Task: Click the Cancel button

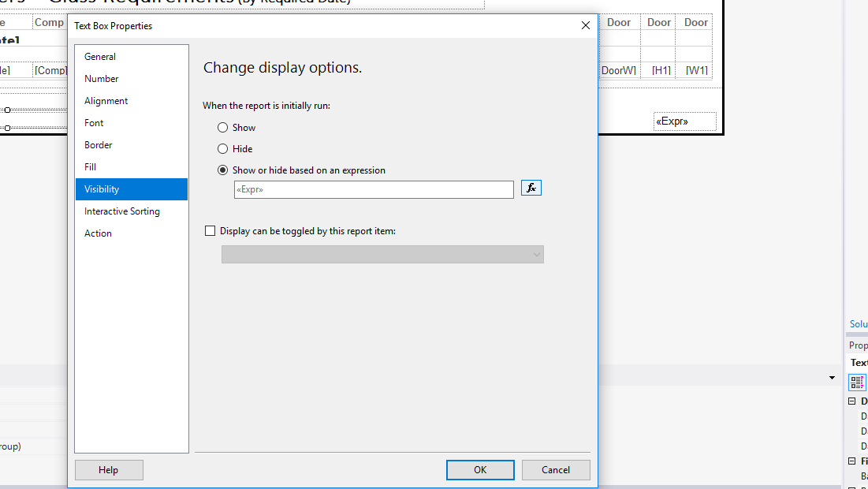Action: click(556, 470)
